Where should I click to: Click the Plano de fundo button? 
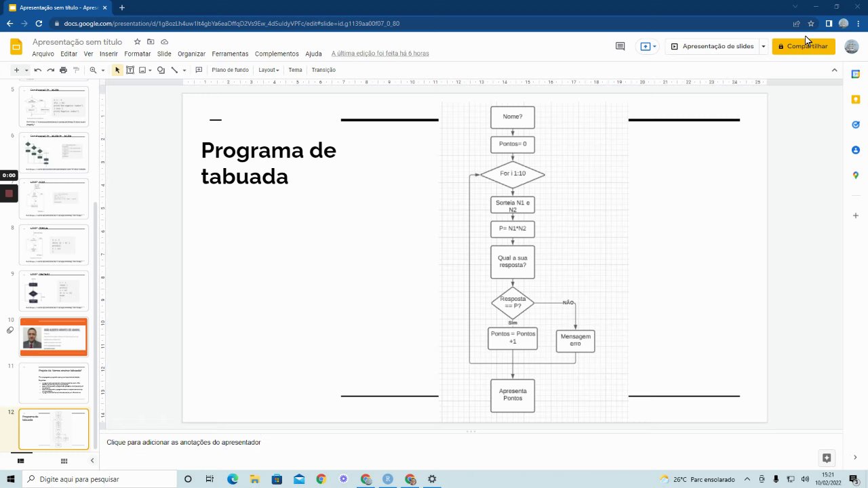click(230, 70)
